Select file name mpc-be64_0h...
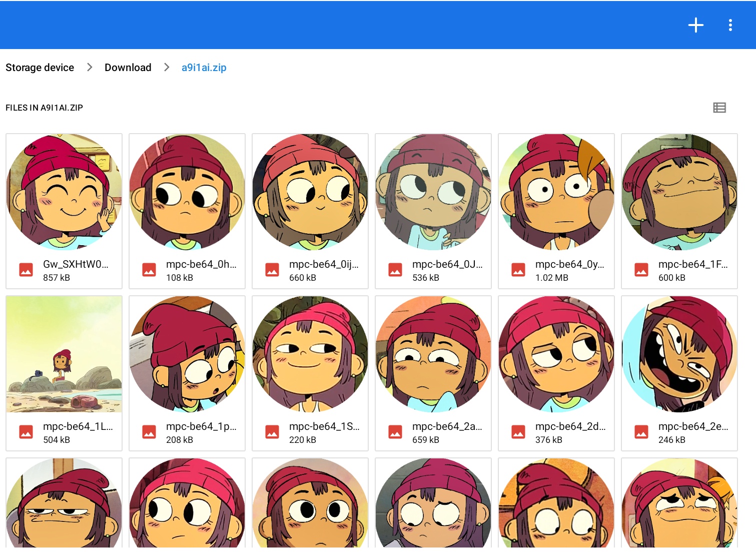The image size is (756, 552). tap(201, 264)
